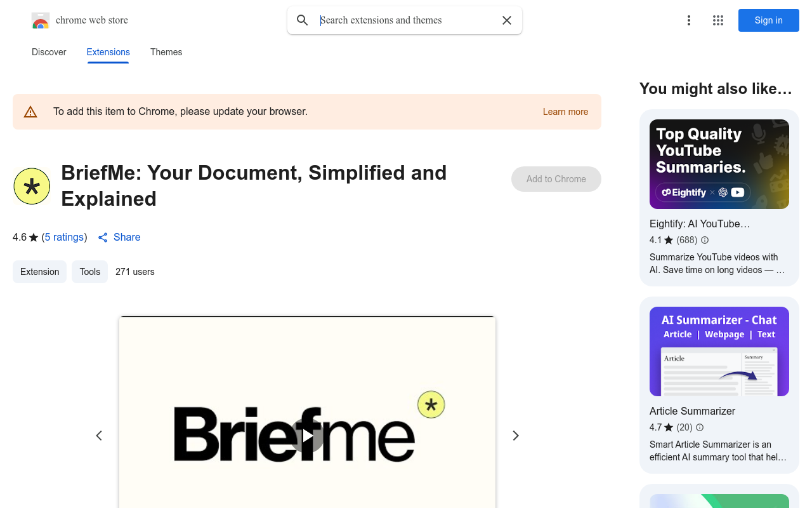Screen dimensions: 812x508
Task: Switch to the Themes tab
Action: pyautogui.click(x=166, y=52)
